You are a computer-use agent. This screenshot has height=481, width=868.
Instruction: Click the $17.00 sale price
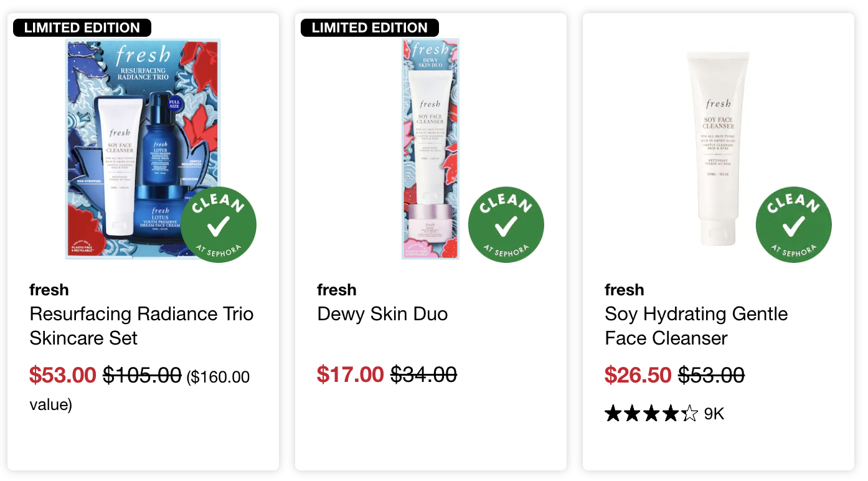pyautogui.click(x=351, y=374)
